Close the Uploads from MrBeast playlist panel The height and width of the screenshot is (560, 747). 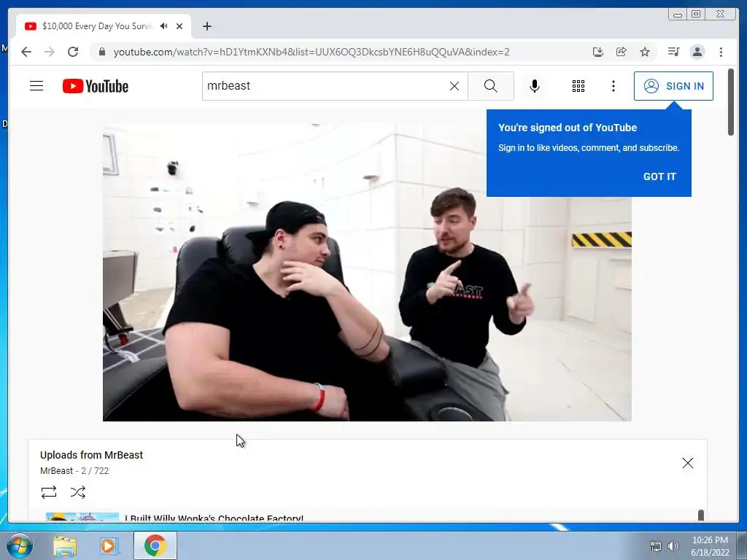[687, 463]
